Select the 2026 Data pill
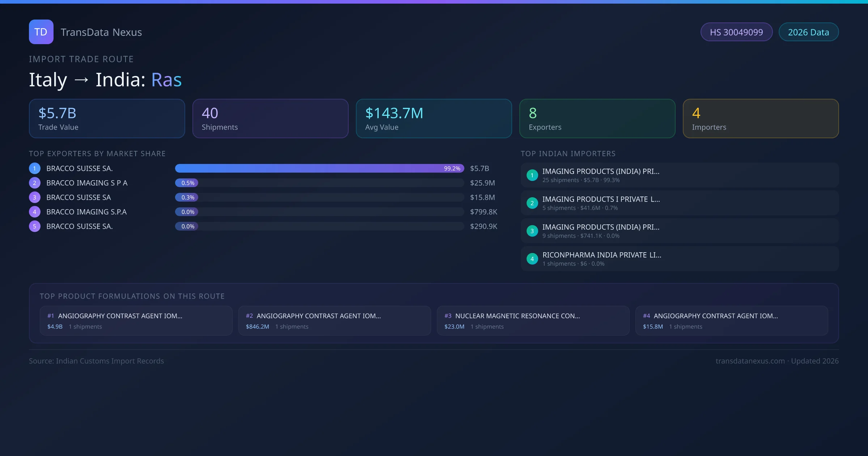This screenshot has height=456, width=868. 808,32
